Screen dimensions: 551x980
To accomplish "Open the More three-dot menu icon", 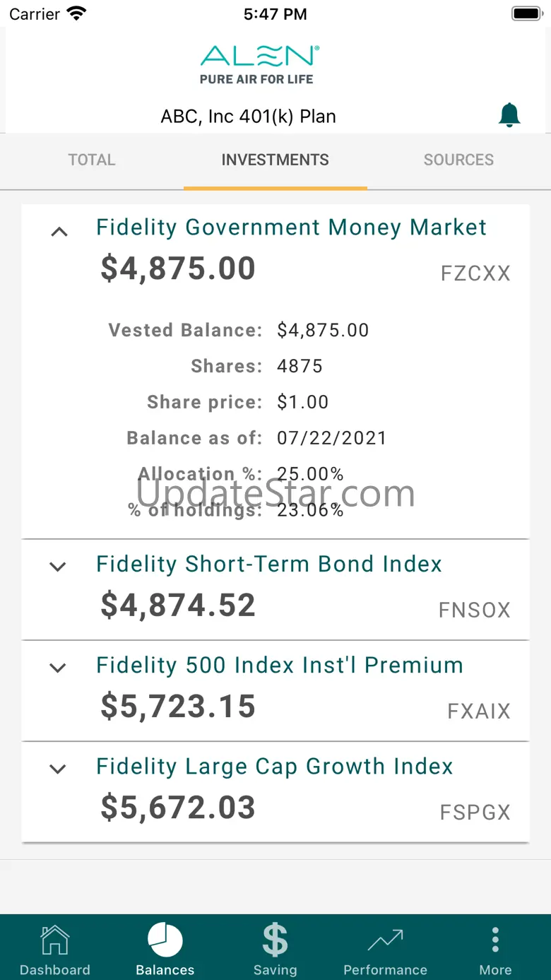I will point(495,940).
